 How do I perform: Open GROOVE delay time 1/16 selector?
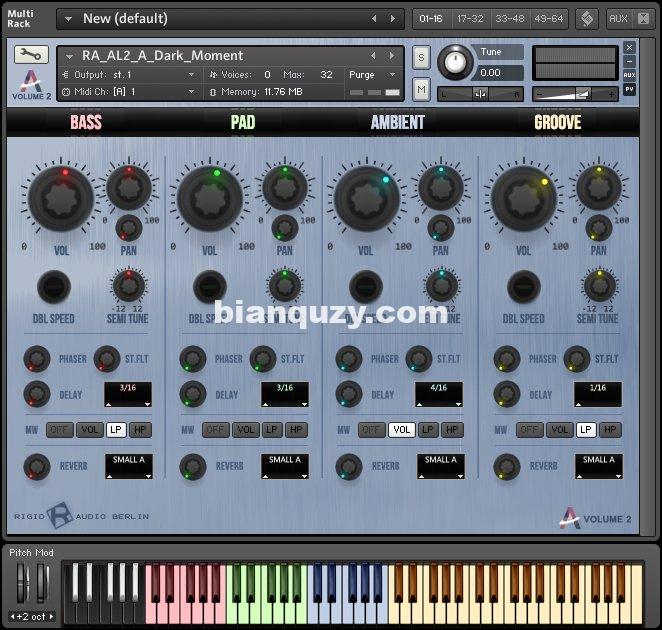598,394
